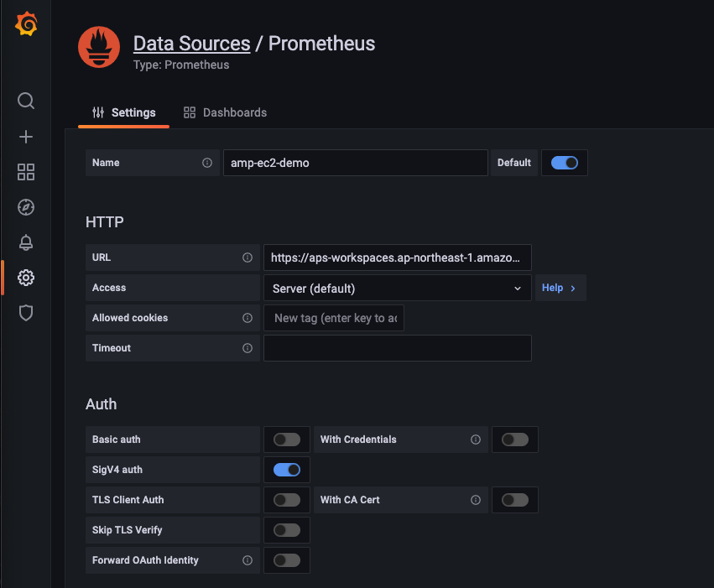Click the Name field containing amp-ec2-demo
The width and height of the screenshot is (714, 588).
[355, 163]
